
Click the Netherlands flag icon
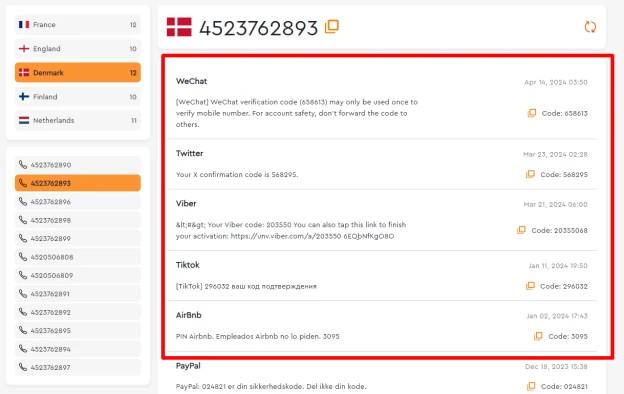coord(24,120)
